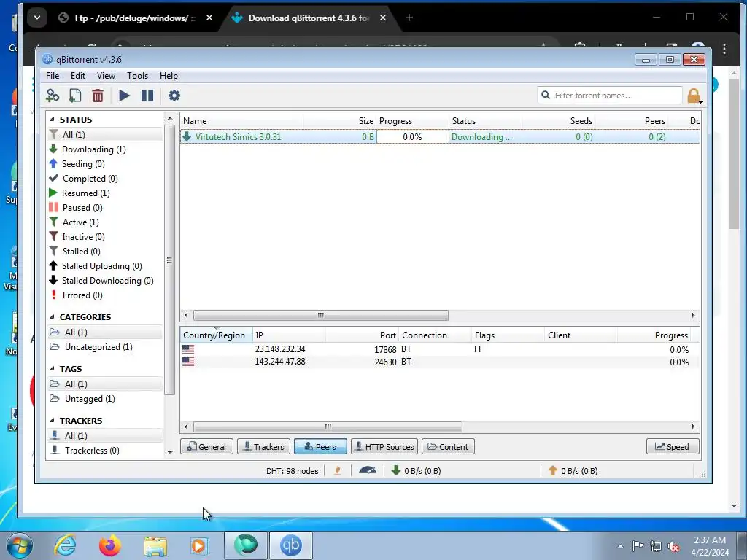Click the connection status flame icon
This screenshot has width=747, height=560.
[x=338, y=471]
